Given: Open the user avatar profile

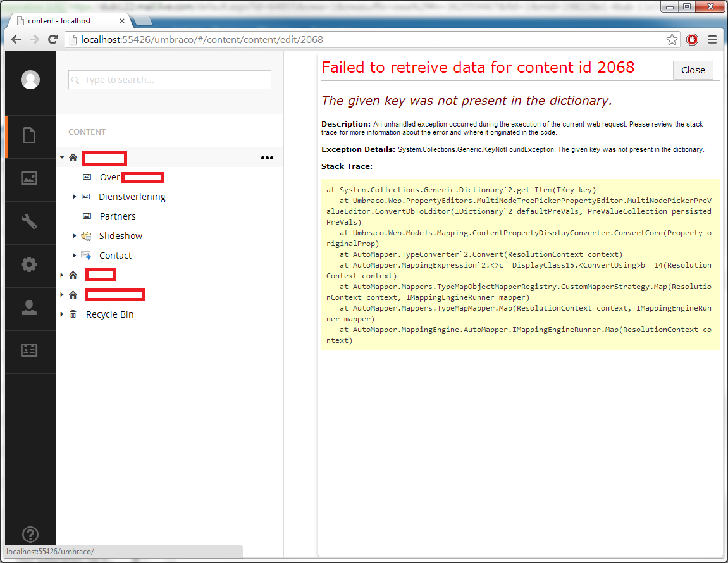Looking at the screenshot, I should tap(30, 80).
